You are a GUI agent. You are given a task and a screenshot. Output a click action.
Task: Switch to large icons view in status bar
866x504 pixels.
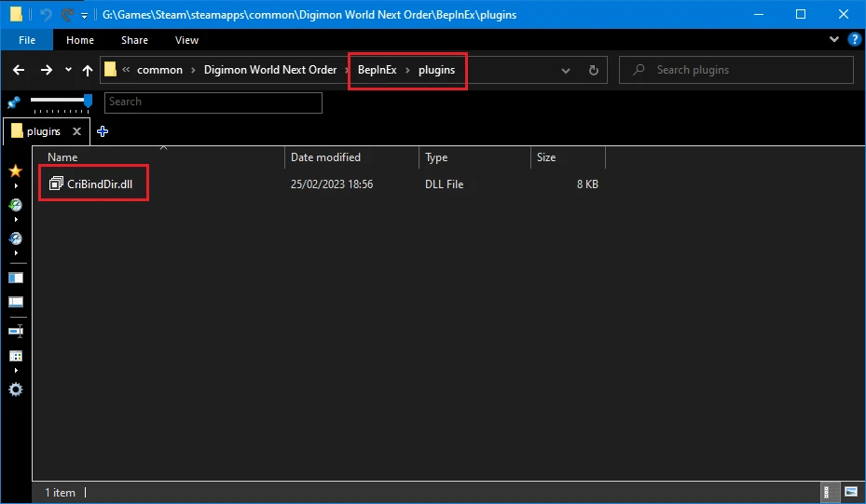coord(851,492)
